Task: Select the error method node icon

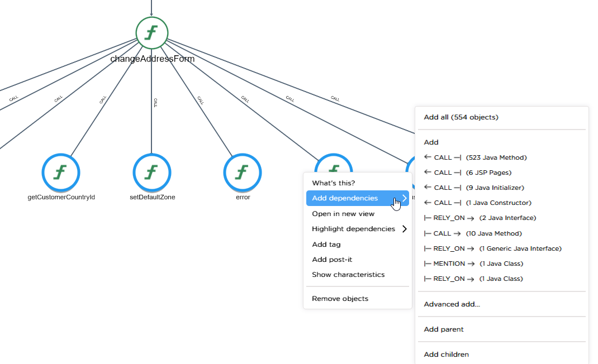Action: (x=243, y=172)
